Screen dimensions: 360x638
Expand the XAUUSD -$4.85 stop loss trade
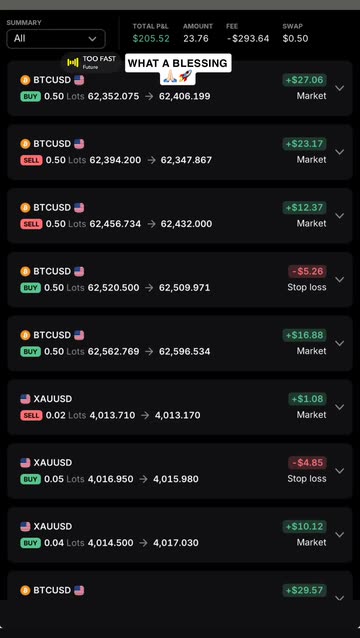[x=339, y=471]
